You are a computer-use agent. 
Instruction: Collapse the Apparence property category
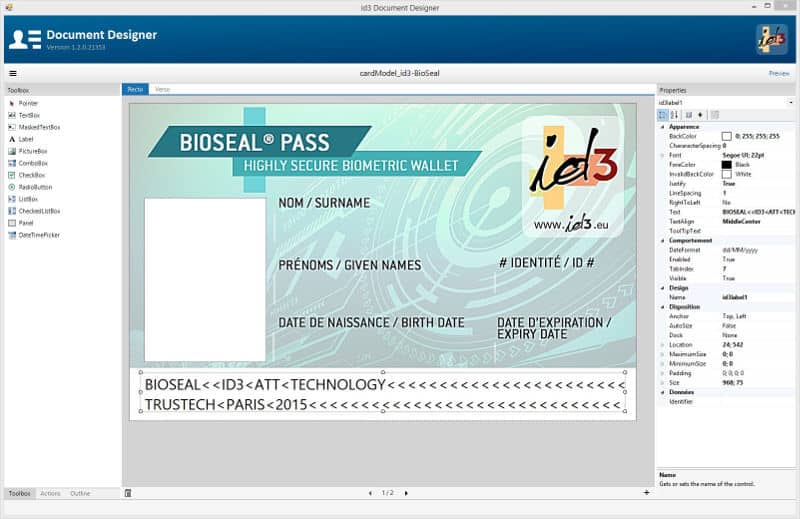pos(663,127)
